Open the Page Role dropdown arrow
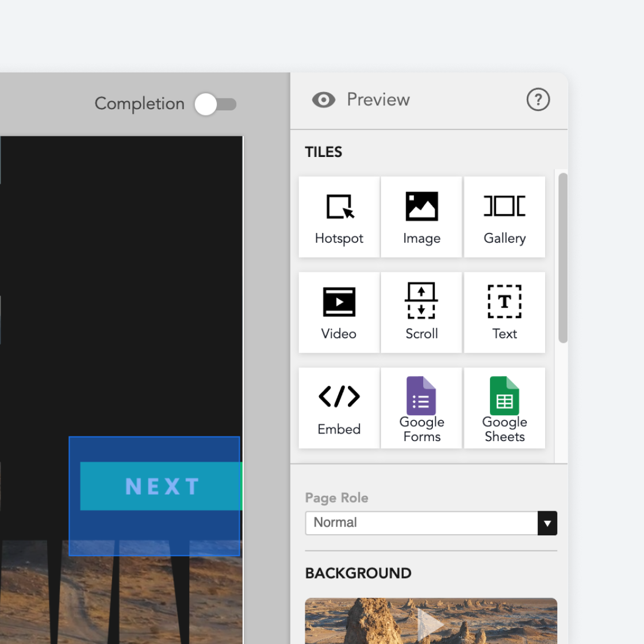 point(547,523)
